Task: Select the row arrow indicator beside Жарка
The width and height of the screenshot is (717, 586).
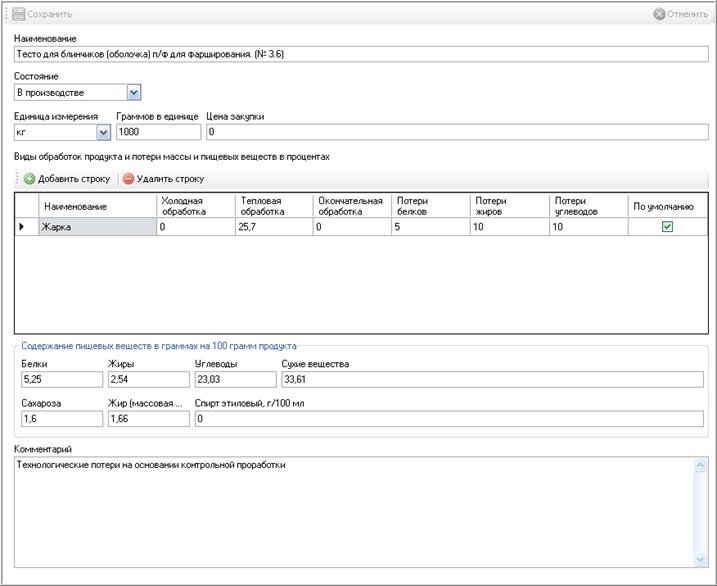Action: [21, 227]
